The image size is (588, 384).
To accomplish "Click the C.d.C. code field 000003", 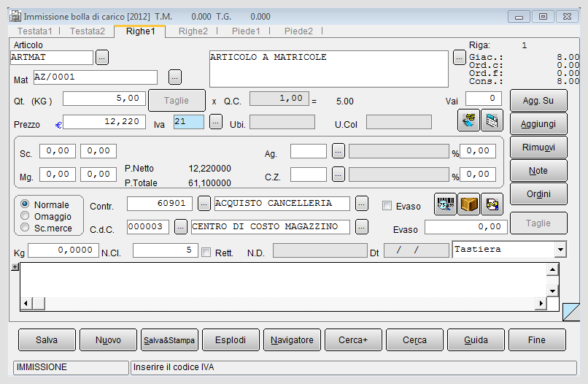I will pos(148,227).
